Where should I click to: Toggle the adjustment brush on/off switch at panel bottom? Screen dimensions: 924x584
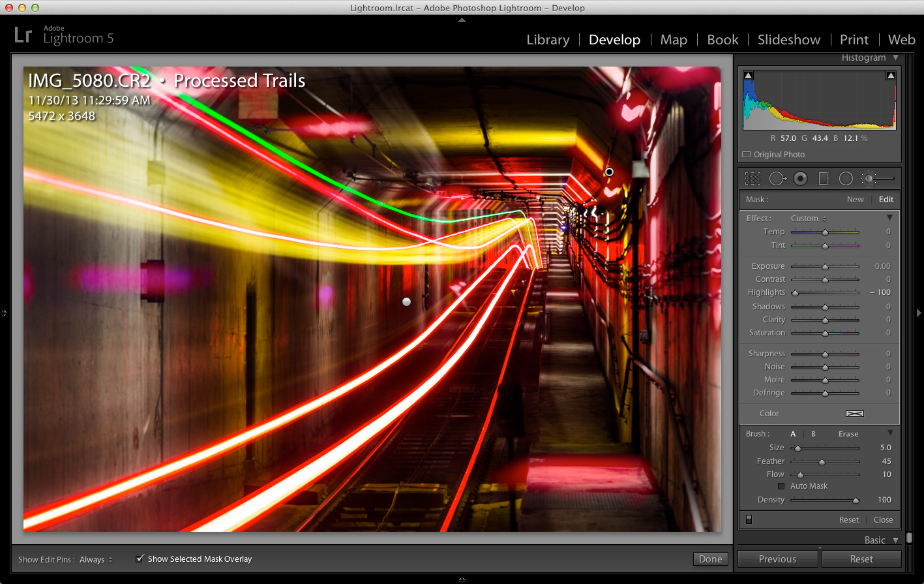coord(749,519)
